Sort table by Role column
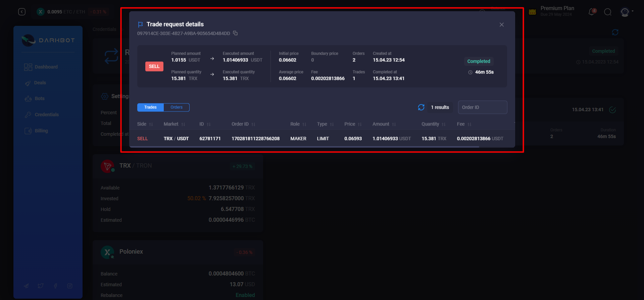Screen dimensions: 644x300 click(x=298, y=124)
